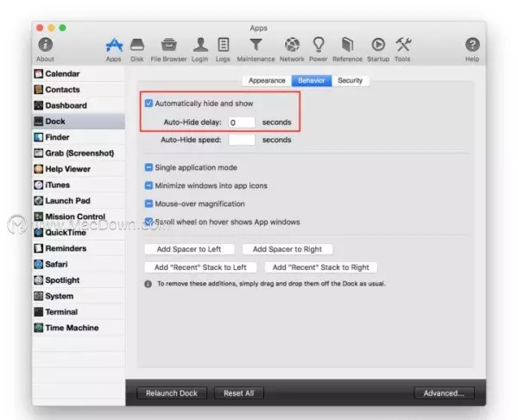Open the Maintenance section

pyautogui.click(x=256, y=49)
